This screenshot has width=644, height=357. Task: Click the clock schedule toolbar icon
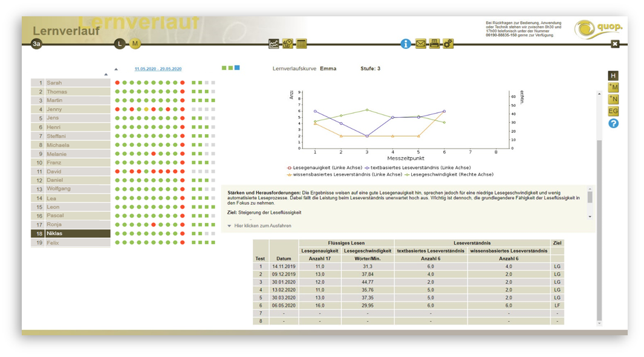(x=287, y=43)
